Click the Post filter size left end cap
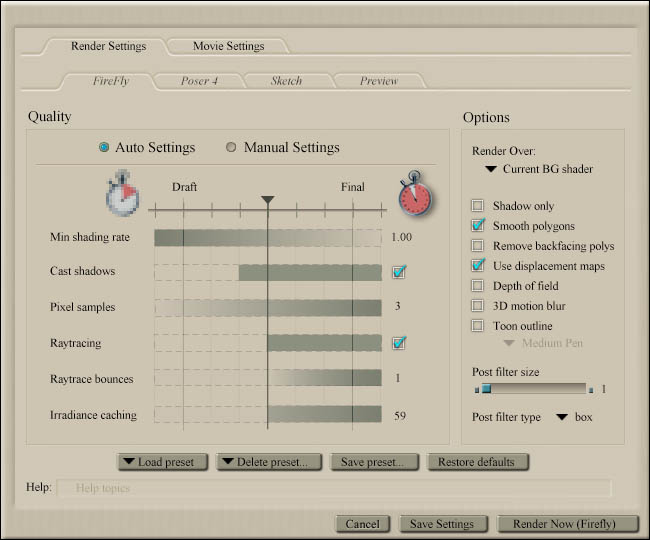 point(477,390)
